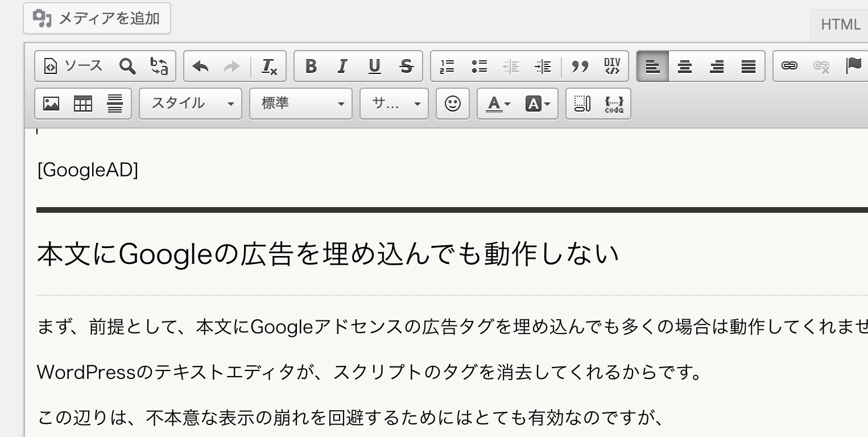Viewport: 868px width, 437px height.
Task: Click the メディアを追加 button
Action: click(97, 18)
